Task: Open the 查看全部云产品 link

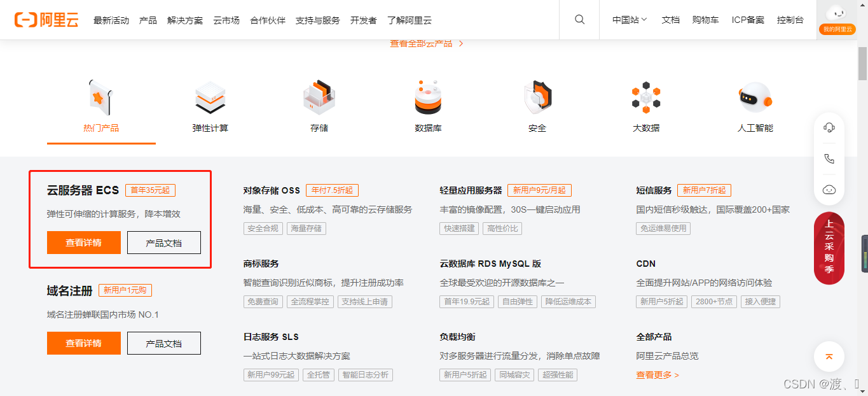Action: [x=427, y=43]
